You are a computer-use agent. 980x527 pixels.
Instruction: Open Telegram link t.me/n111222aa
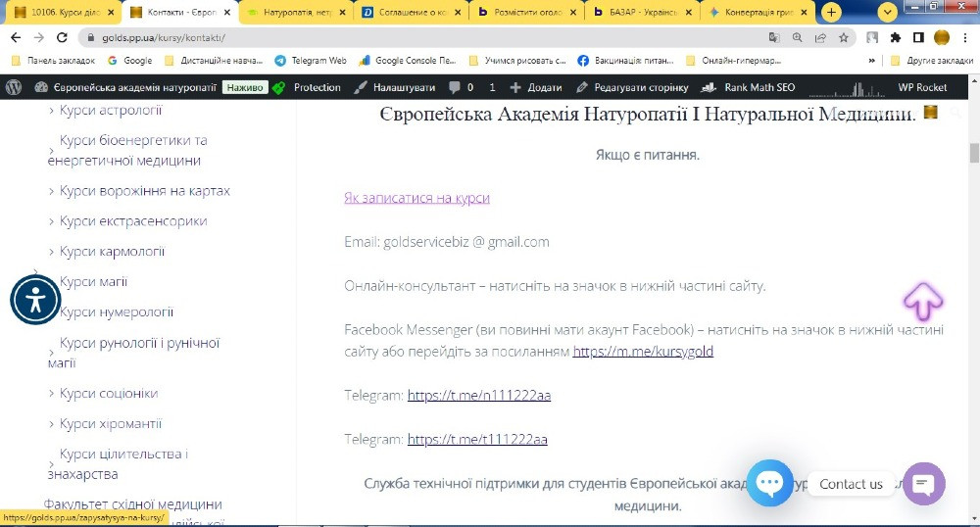pos(479,396)
